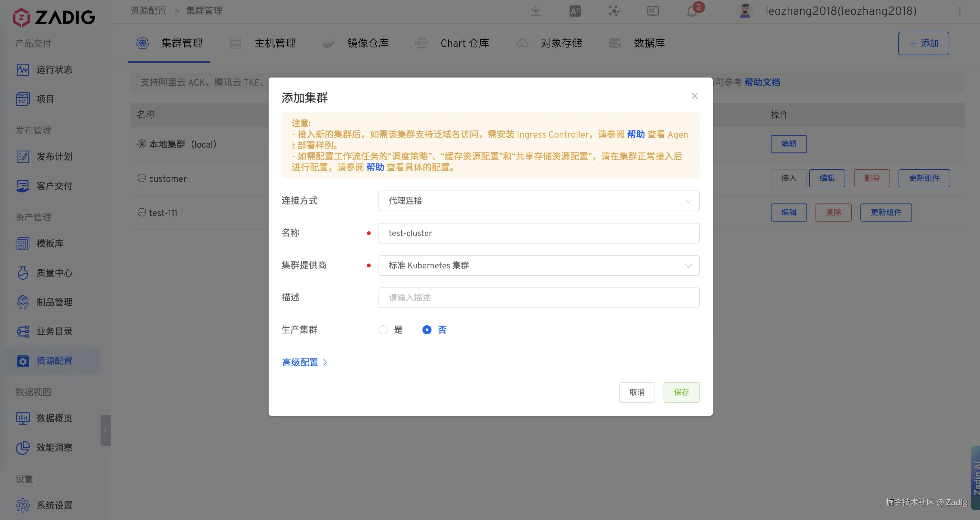
Task: Click the 描述 input field
Action: click(539, 298)
